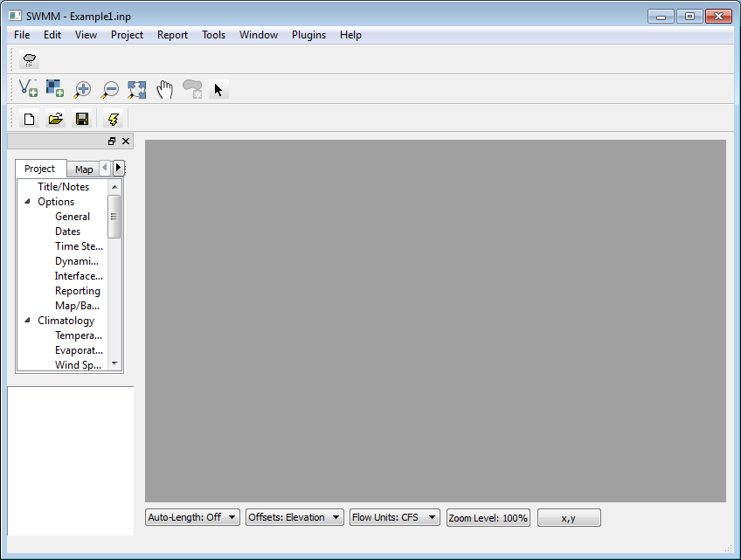The image size is (741, 560).
Task: Open the Tools menu
Action: point(213,35)
